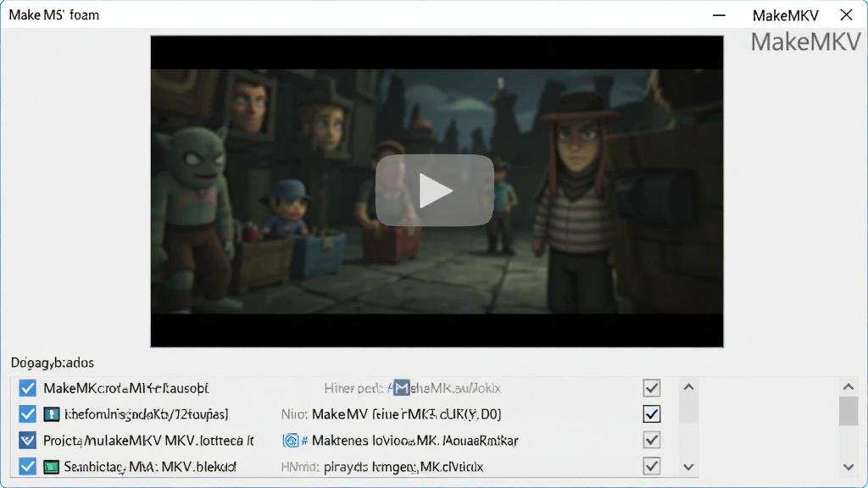Close the MakeMKV window
868x488 pixels.
point(847,15)
